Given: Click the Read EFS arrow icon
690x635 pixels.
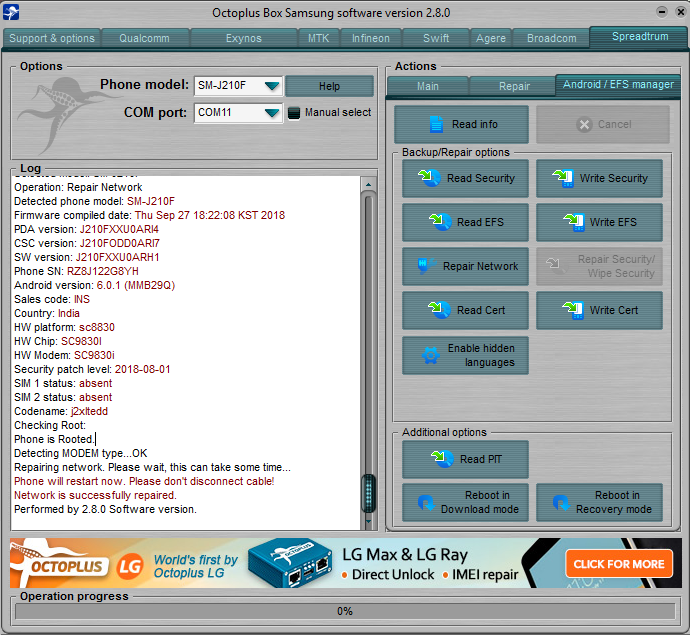Looking at the screenshot, I should pos(440,222).
